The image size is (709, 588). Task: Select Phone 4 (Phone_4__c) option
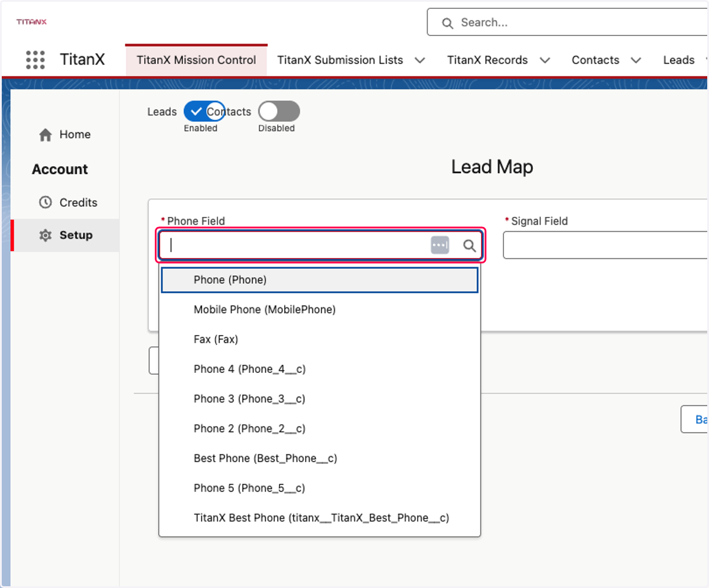point(320,369)
